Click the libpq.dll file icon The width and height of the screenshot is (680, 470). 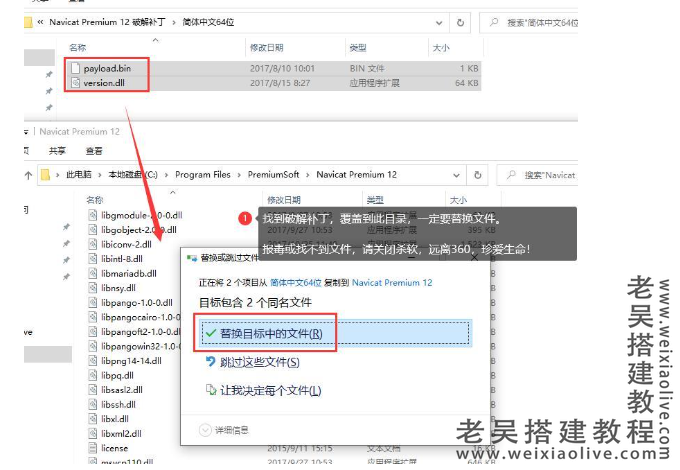pyautogui.click(x=92, y=375)
